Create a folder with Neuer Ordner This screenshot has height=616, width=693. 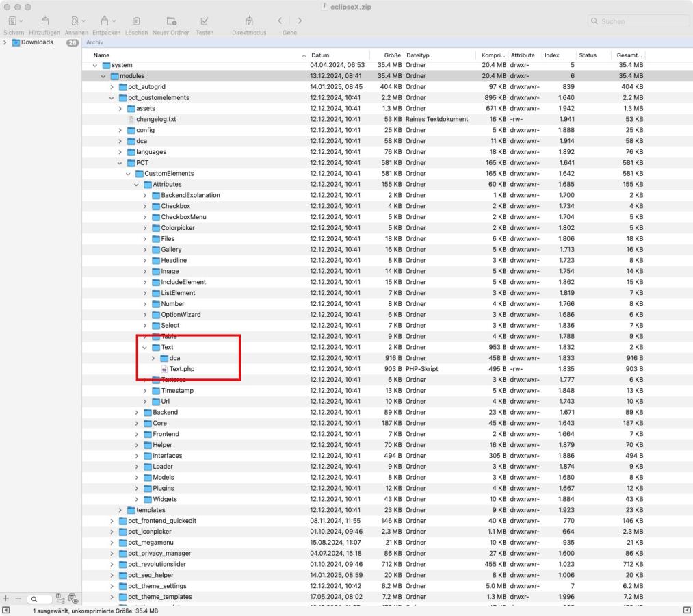coord(171,21)
